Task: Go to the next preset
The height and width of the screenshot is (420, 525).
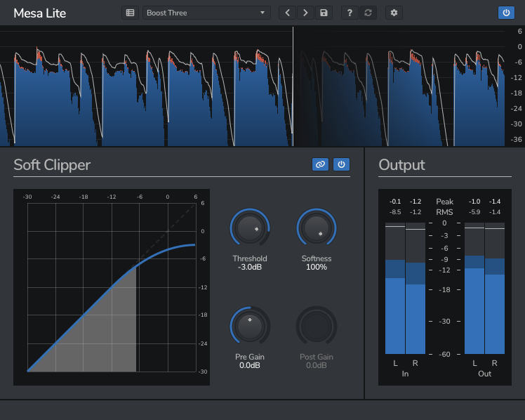Action: [x=305, y=13]
